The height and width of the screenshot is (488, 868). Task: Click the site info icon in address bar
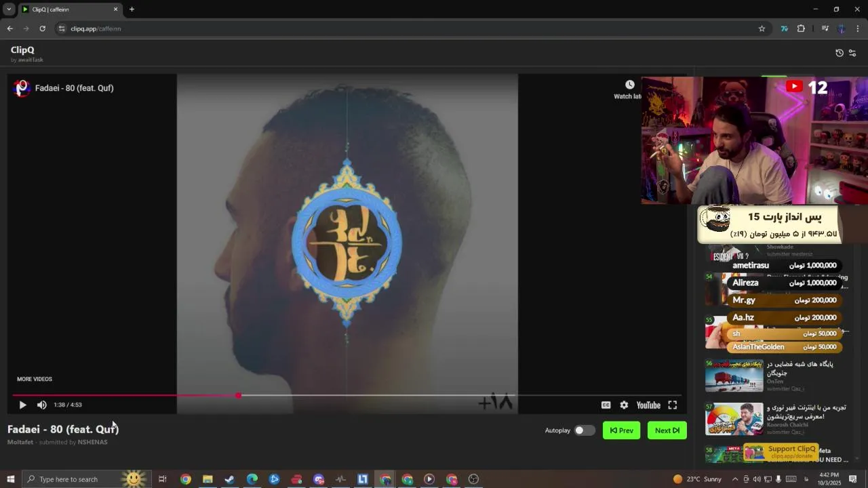(62, 28)
